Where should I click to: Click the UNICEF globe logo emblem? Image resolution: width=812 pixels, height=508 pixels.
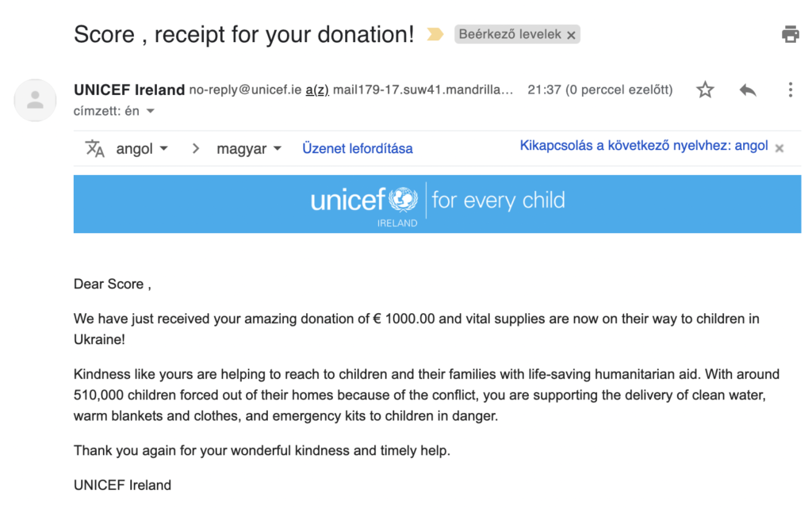tap(404, 200)
